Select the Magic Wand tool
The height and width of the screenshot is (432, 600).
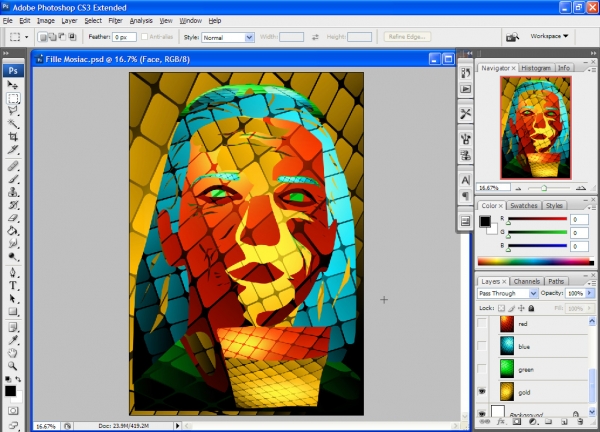tap(13, 124)
